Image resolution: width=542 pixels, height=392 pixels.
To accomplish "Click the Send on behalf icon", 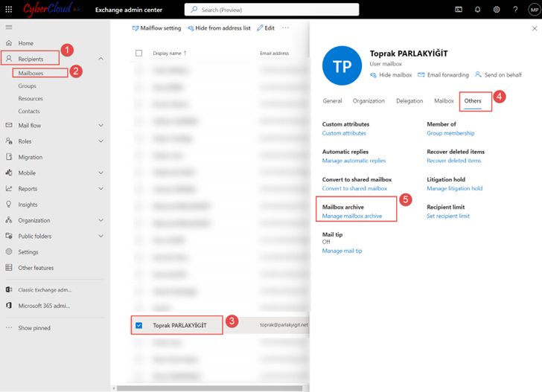I will tap(478, 74).
